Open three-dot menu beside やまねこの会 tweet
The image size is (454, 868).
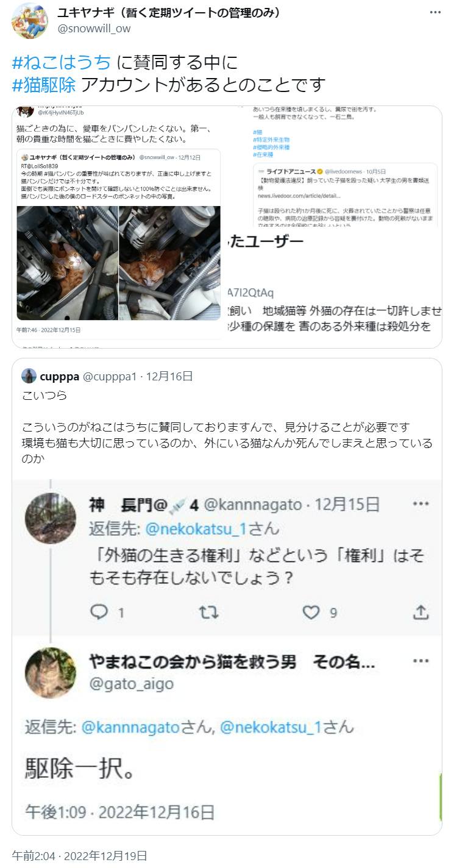pos(421,661)
